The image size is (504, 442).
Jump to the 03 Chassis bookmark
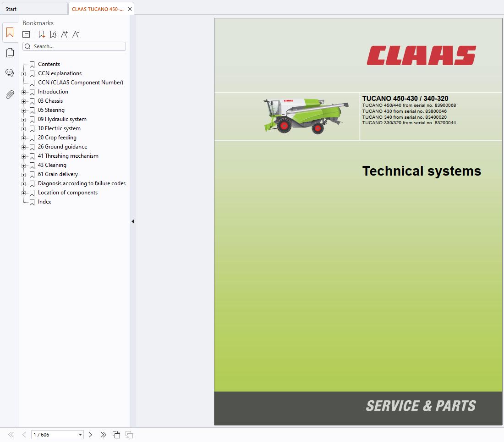pyautogui.click(x=50, y=101)
